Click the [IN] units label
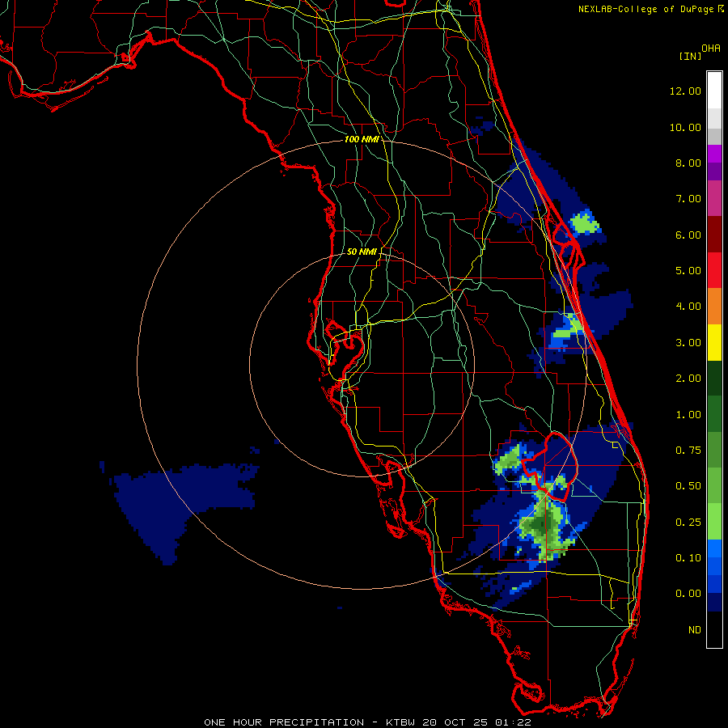The height and width of the screenshot is (728, 728). pyautogui.click(x=690, y=56)
